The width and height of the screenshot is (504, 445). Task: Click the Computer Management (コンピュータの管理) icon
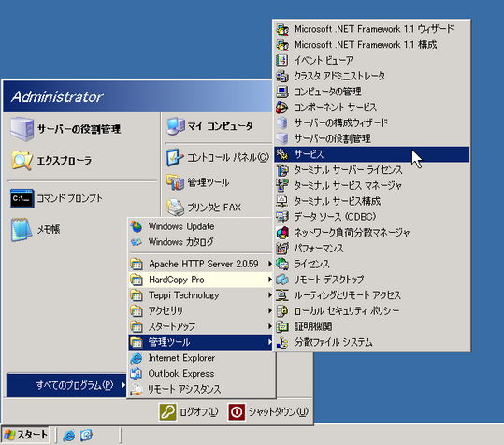tap(282, 92)
